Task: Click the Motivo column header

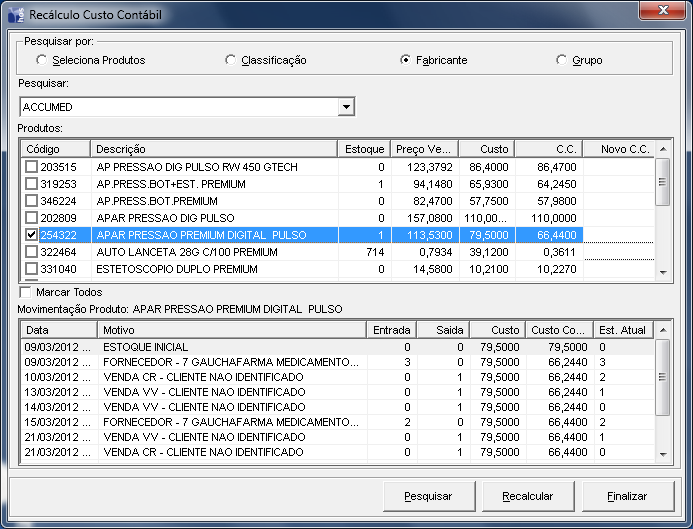Action: point(232,330)
